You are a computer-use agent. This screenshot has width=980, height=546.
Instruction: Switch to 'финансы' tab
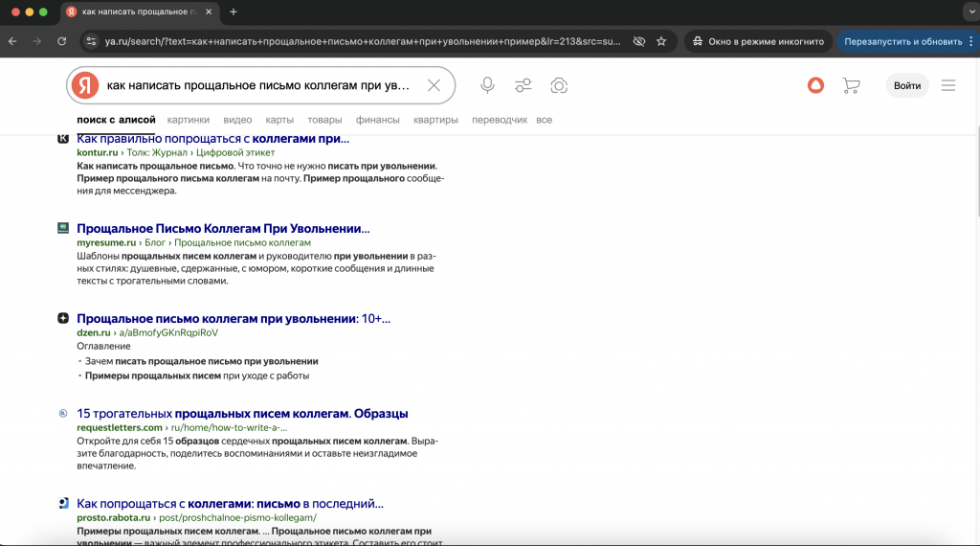click(377, 120)
